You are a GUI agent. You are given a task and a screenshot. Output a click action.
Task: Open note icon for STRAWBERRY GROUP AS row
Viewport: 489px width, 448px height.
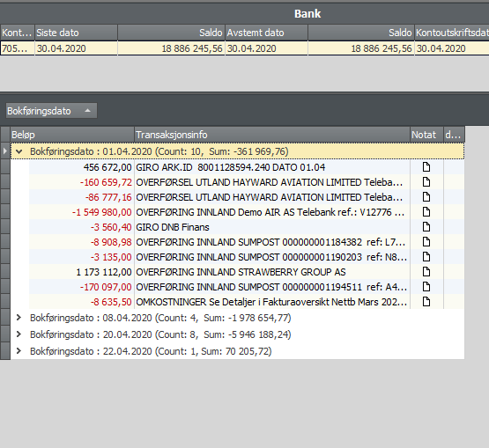tap(426, 272)
